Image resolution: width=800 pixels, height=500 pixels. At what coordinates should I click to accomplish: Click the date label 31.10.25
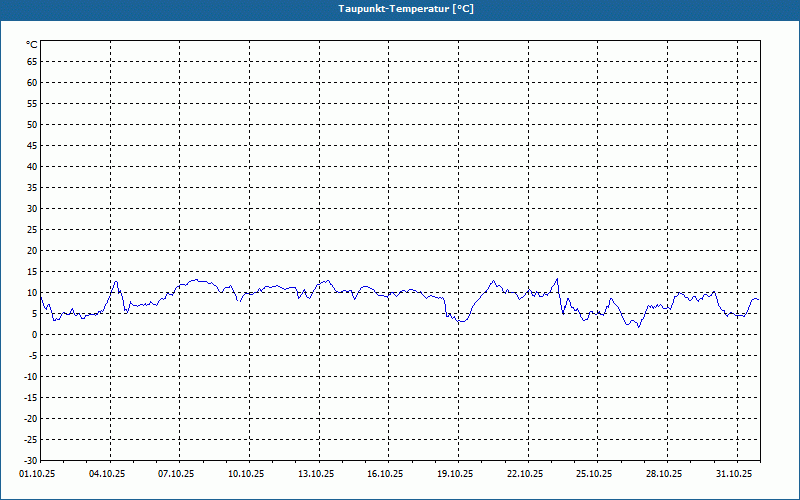[734, 474]
